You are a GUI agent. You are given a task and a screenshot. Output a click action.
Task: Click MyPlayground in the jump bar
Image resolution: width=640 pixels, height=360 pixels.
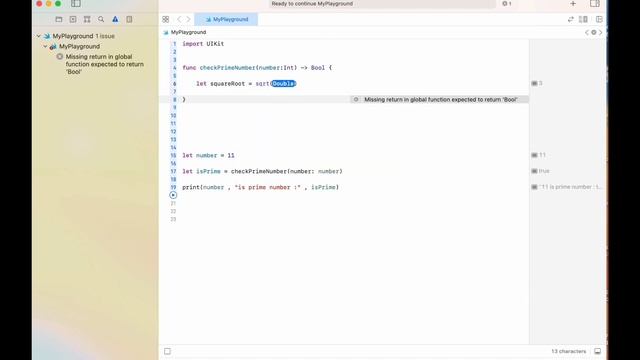point(185,32)
